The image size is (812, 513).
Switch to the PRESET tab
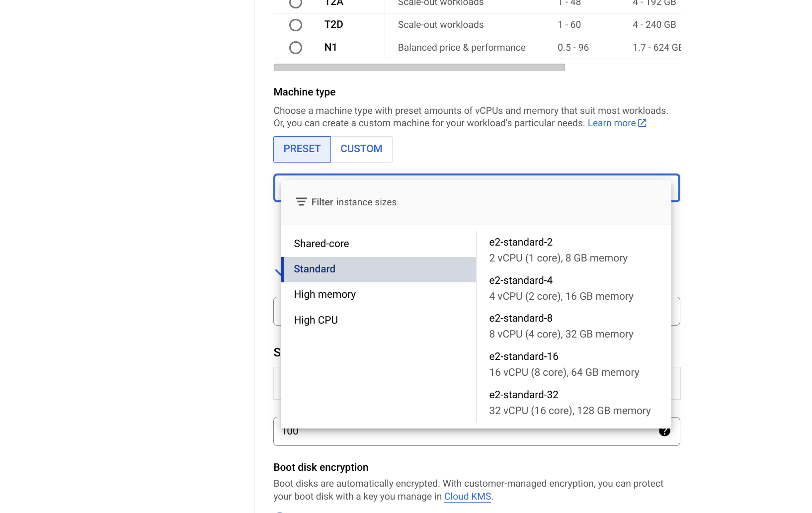[x=302, y=149]
